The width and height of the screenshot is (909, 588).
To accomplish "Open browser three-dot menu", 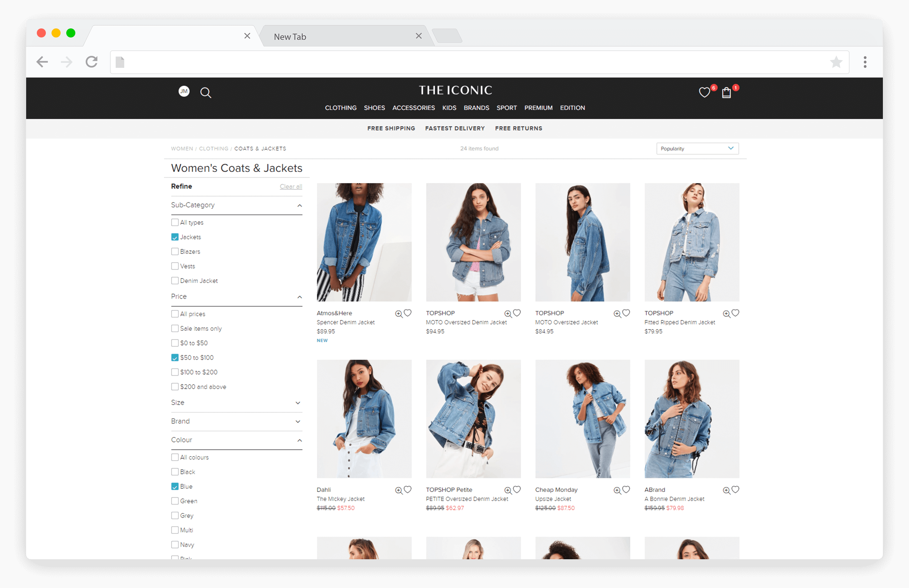I will click(865, 62).
